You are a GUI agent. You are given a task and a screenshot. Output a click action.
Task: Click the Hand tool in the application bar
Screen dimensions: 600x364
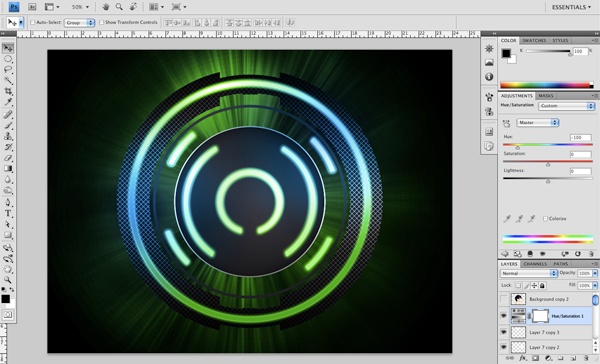tap(106, 7)
